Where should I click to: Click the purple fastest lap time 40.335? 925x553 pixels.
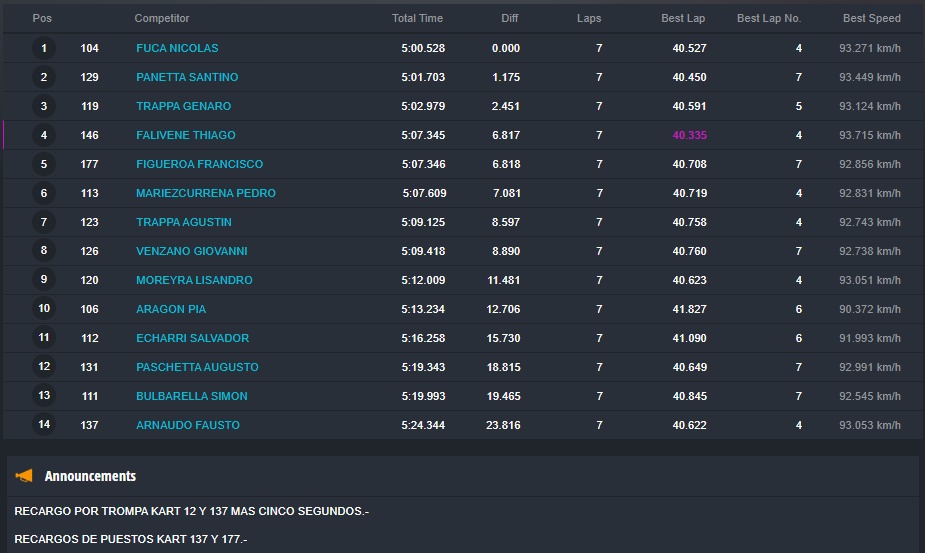689,135
